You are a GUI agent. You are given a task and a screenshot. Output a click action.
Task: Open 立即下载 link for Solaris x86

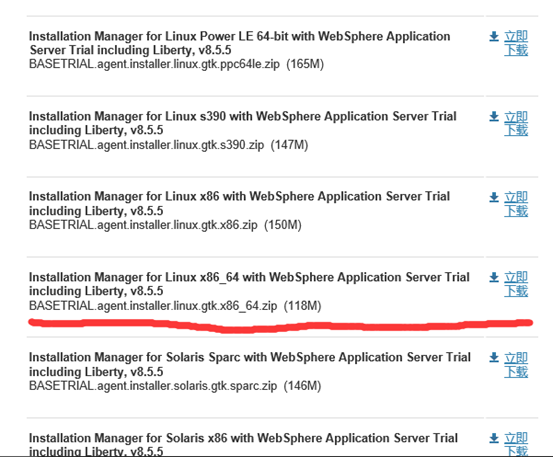(x=516, y=444)
